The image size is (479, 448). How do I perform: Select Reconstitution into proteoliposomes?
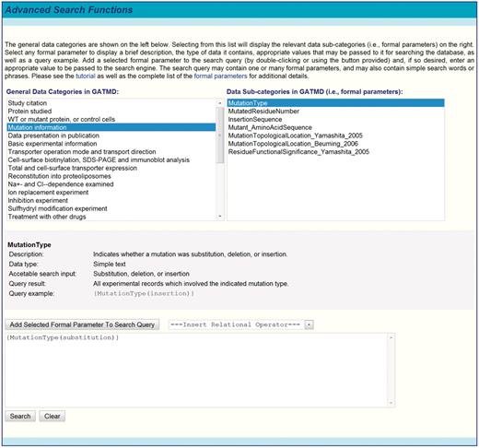pyautogui.click(x=111, y=176)
